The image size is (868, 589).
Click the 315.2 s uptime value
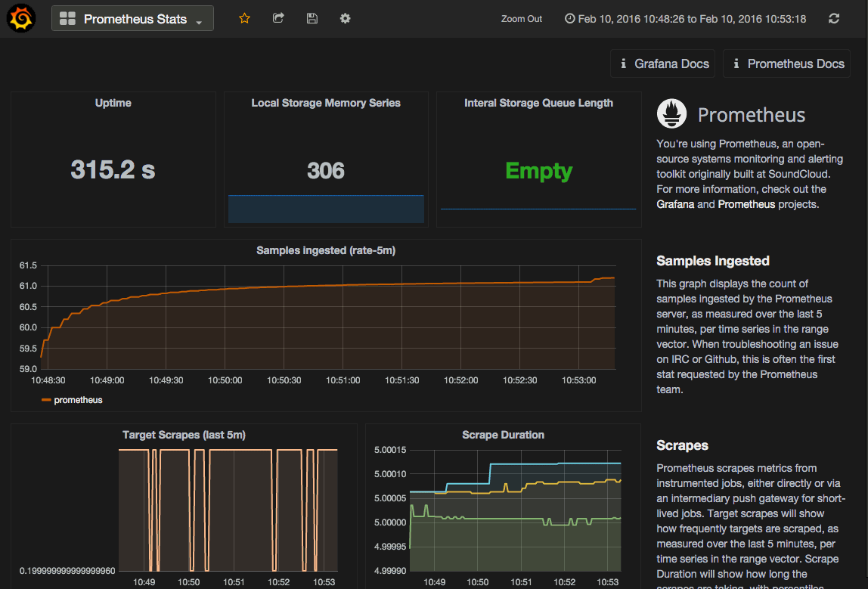point(113,169)
